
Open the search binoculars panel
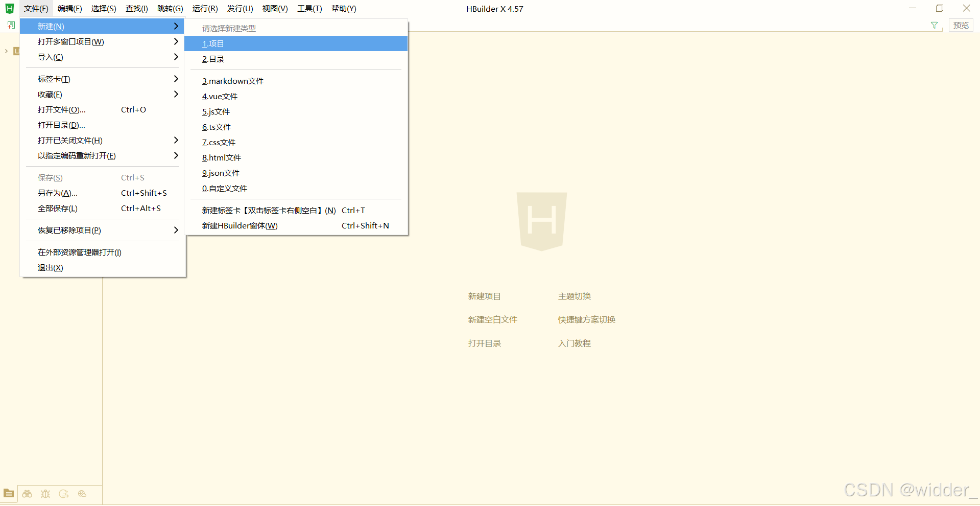(27, 494)
